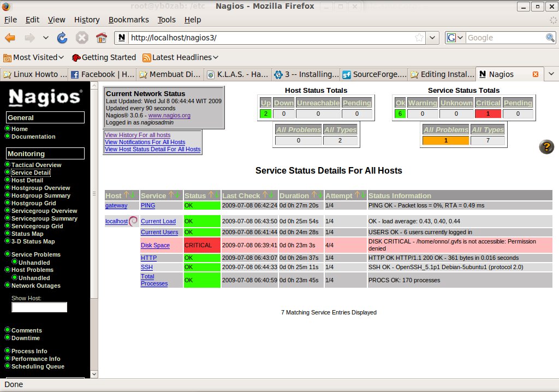This screenshot has width=559, height=392.
Task: Click the search magnifier icon
Action: 550,38
